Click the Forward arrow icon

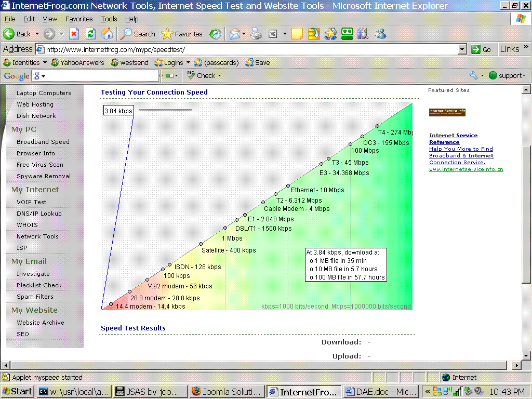click(49, 34)
